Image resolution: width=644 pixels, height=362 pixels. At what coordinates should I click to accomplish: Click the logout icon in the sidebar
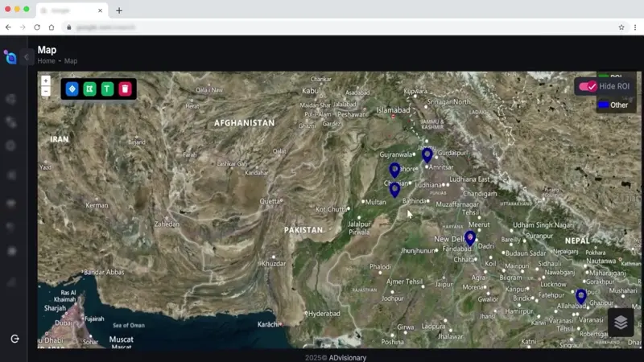click(x=14, y=339)
